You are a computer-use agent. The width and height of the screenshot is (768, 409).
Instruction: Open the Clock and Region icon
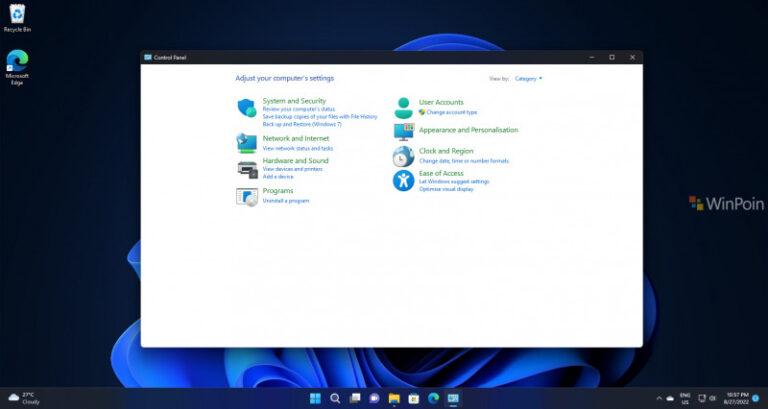(403, 156)
